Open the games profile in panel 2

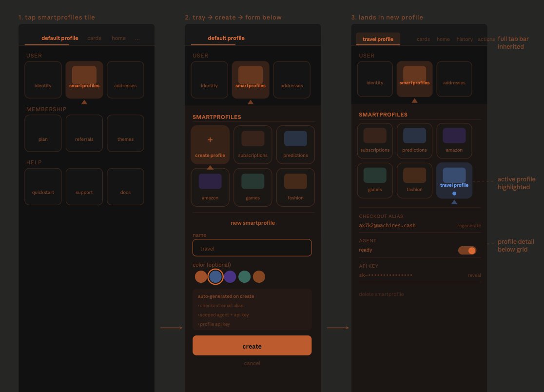click(253, 187)
